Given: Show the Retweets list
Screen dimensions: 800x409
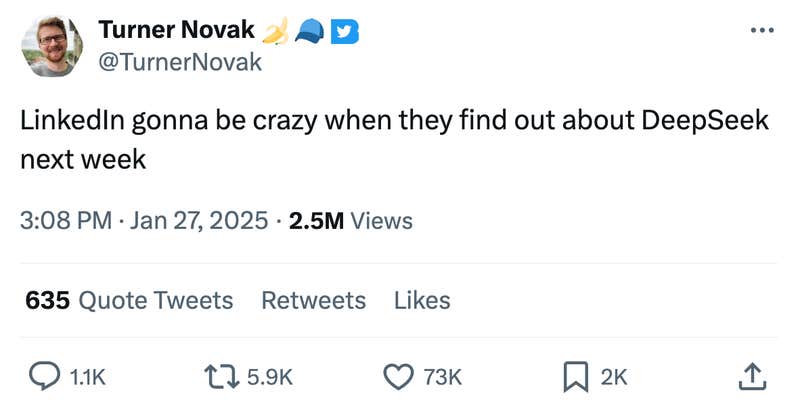Looking at the screenshot, I should pos(313,300).
